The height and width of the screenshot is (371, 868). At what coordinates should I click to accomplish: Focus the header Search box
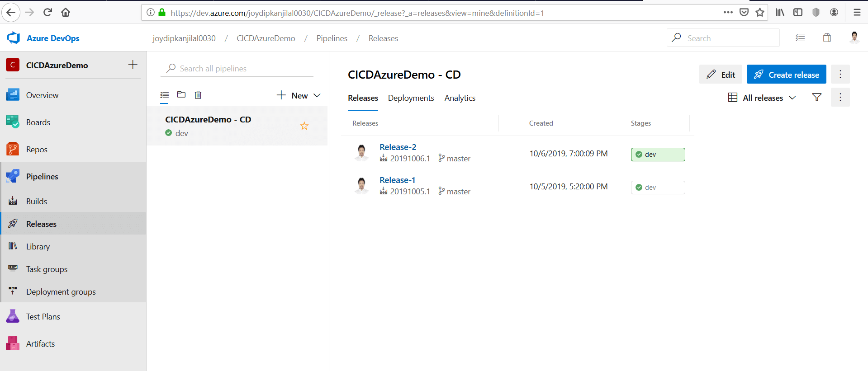pos(723,38)
